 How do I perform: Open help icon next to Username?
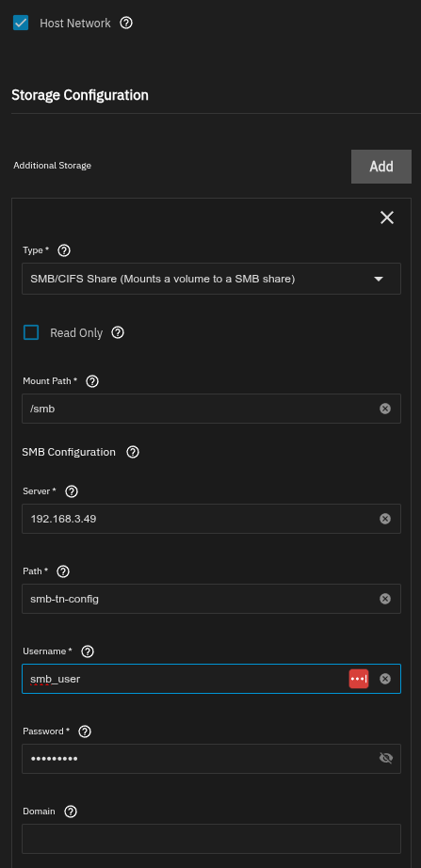(88, 651)
